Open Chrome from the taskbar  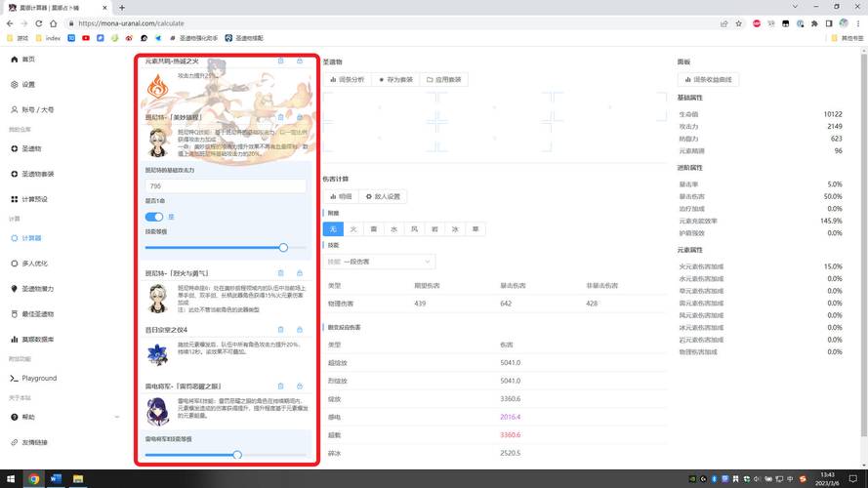point(34,478)
